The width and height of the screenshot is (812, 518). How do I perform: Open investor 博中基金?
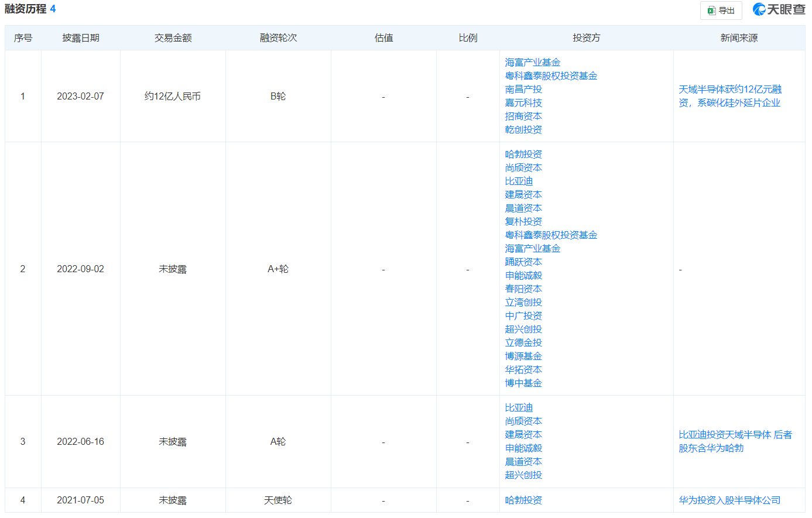(x=523, y=383)
